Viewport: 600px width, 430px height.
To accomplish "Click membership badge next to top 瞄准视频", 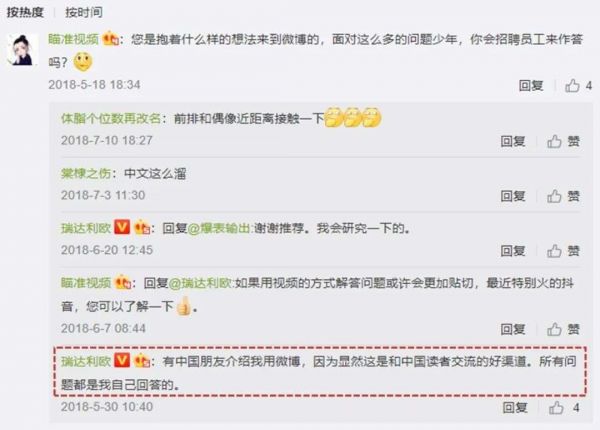I will 110,39.
